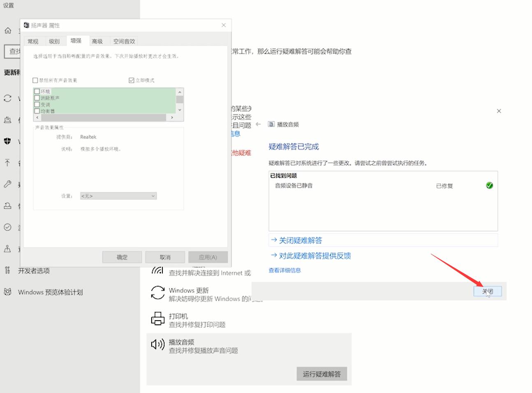Select the 增强 tab
The image size is (532, 393).
pos(76,40)
